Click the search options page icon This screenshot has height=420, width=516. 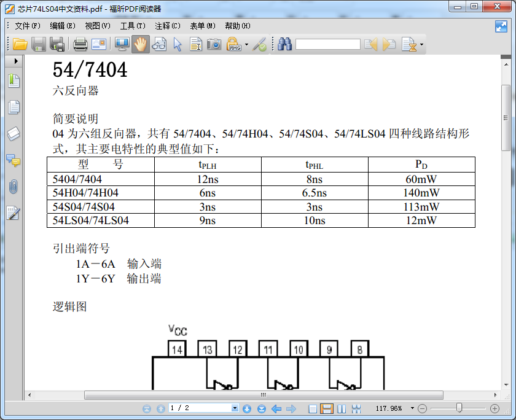(409, 44)
